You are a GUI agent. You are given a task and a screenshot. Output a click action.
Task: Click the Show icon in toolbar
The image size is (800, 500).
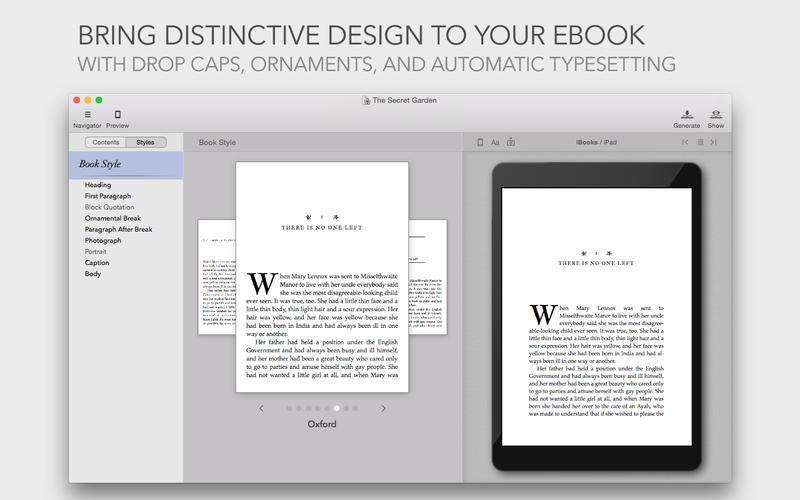point(716,114)
